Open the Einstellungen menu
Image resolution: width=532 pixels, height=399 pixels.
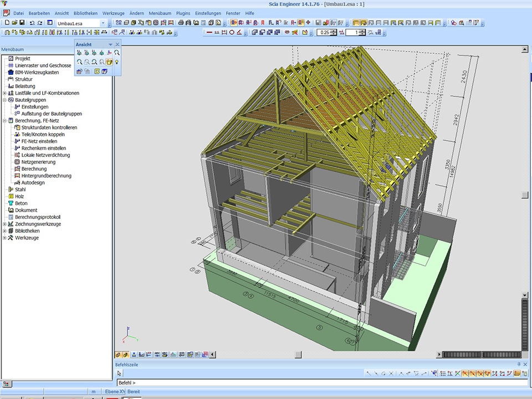click(x=208, y=13)
